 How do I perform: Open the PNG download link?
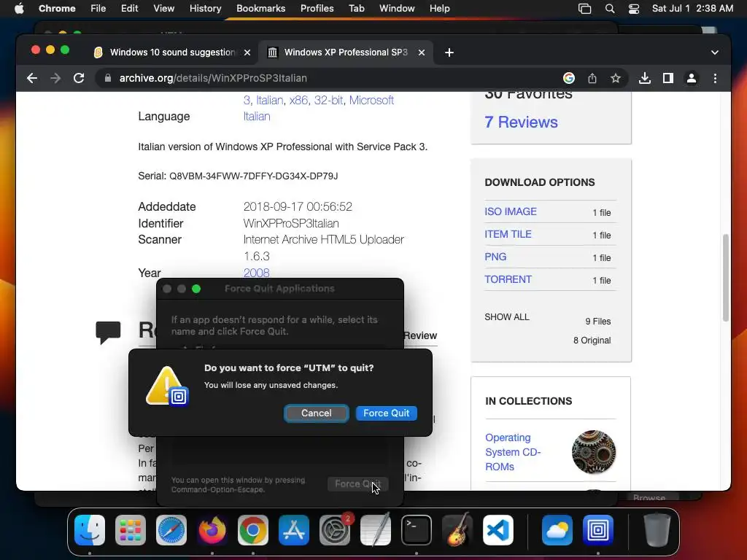tap(495, 257)
